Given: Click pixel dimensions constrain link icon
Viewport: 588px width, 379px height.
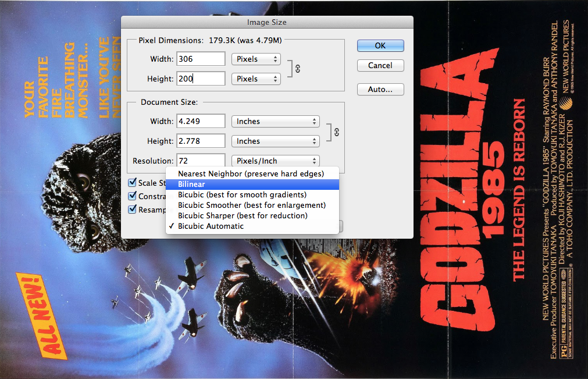Looking at the screenshot, I should 298,69.
